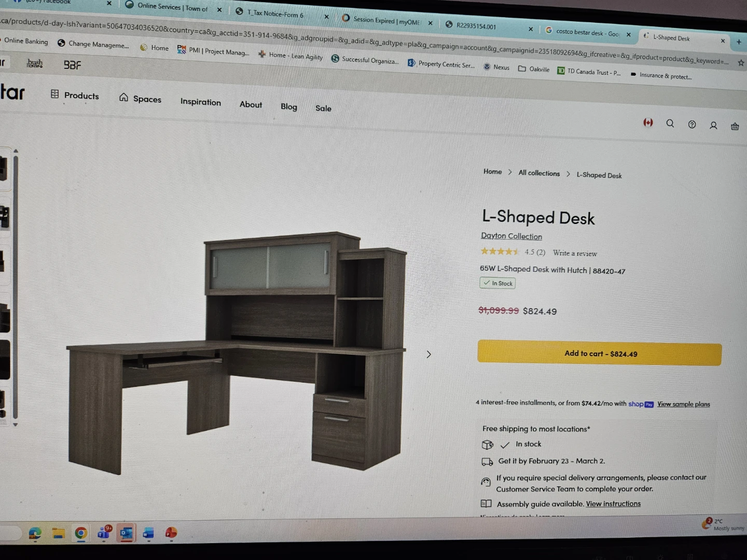The height and width of the screenshot is (560, 747).
Task: Click the thumbnail scrollbar down arrow
Action: pos(16,424)
